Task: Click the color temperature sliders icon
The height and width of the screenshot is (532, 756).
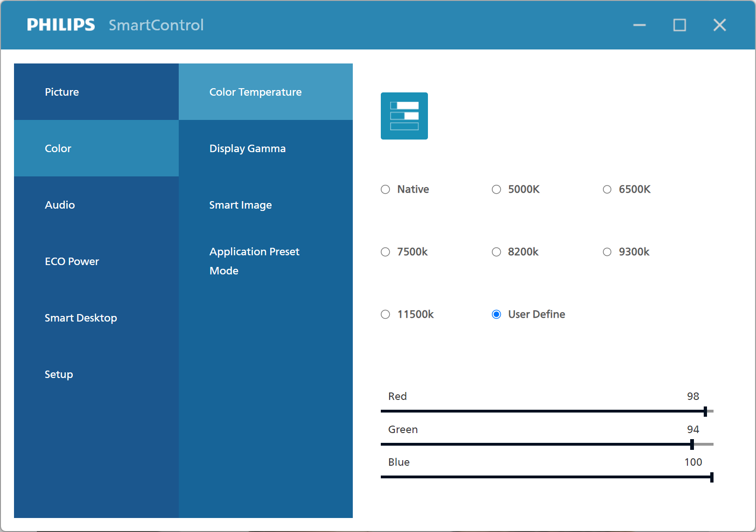Action: pos(404,116)
